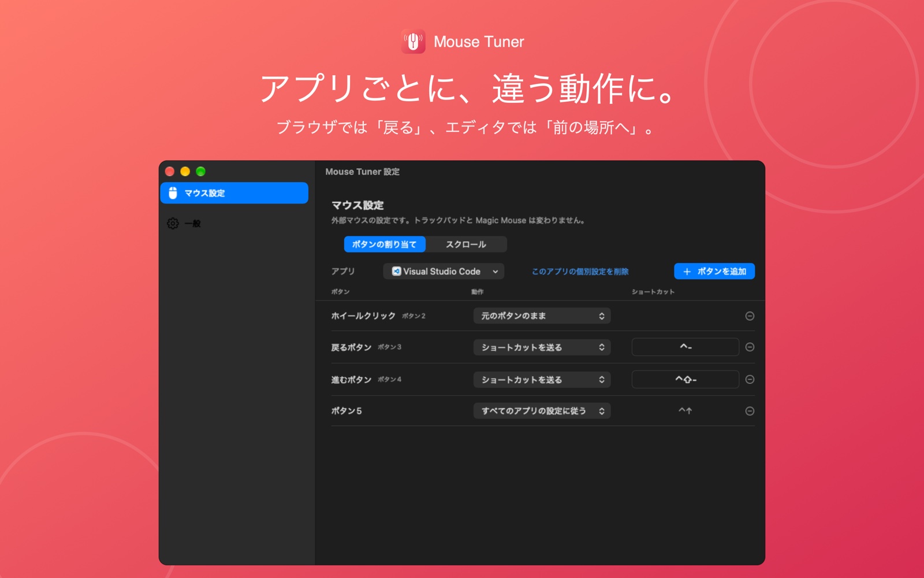The image size is (924, 578).
Task: Switch to スクロール tab
Action: [466, 244]
